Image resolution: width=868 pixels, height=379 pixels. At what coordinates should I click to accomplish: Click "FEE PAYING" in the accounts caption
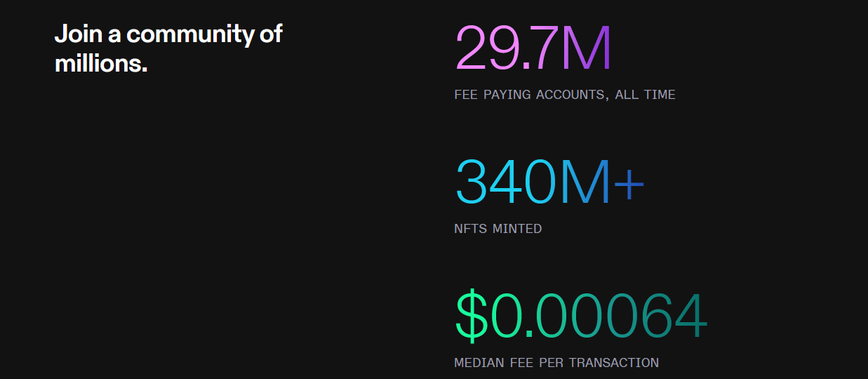[x=493, y=95]
